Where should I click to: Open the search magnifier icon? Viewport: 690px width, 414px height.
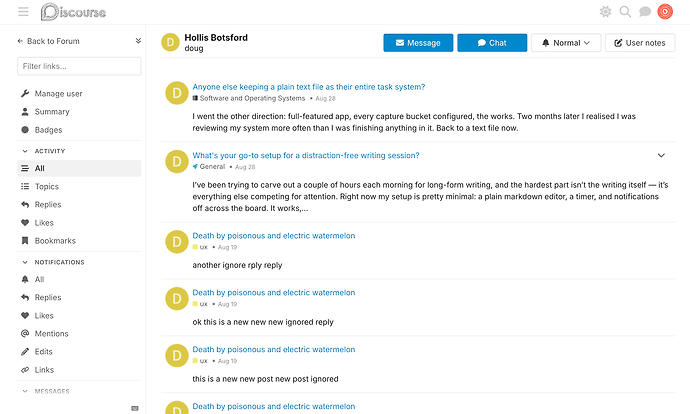[x=625, y=12]
